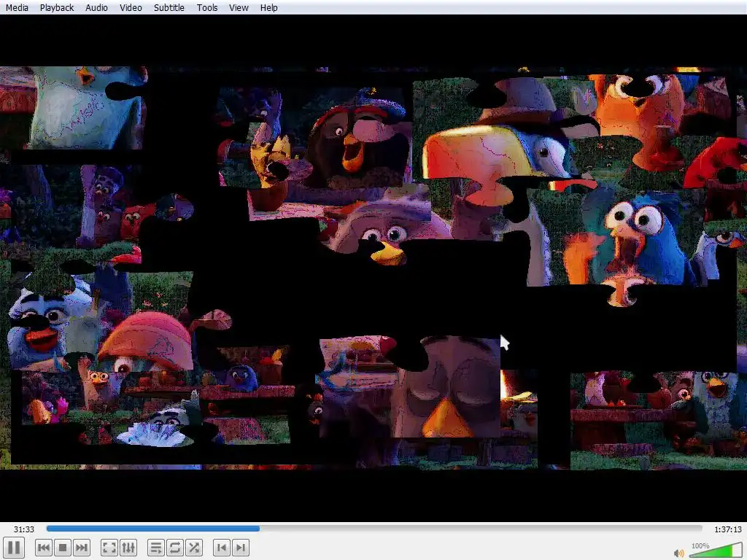Open the Video menu
The width and height of the screenshot is (747, 560).
131,7
